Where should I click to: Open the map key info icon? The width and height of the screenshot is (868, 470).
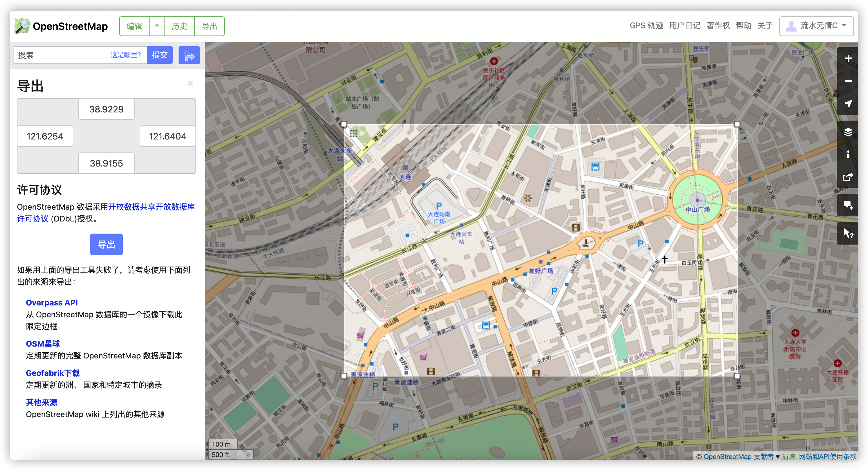coord(848,154)
